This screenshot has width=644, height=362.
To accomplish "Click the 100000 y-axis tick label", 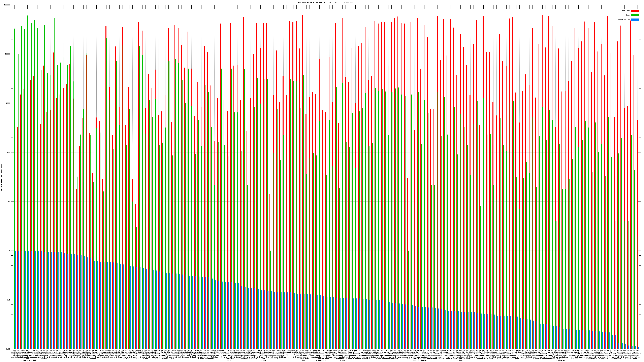I will pos(7,5).
